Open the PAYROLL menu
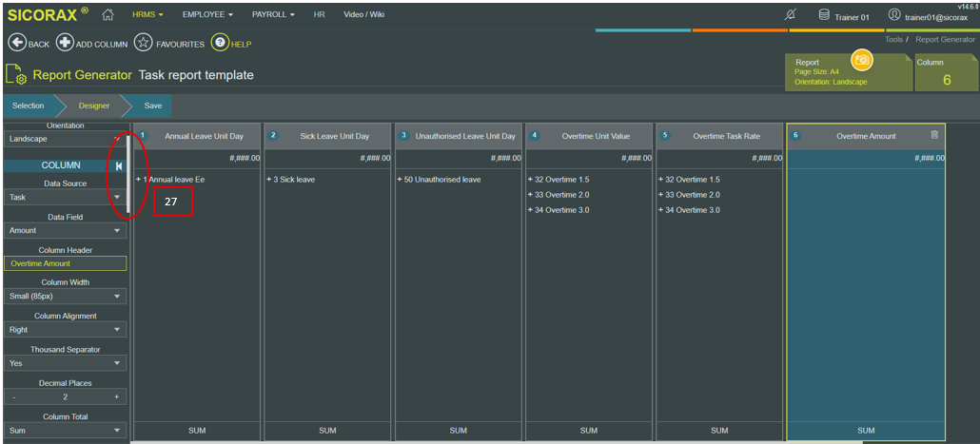The width and height of the screenshot is (980, 444). coord(273,14)
